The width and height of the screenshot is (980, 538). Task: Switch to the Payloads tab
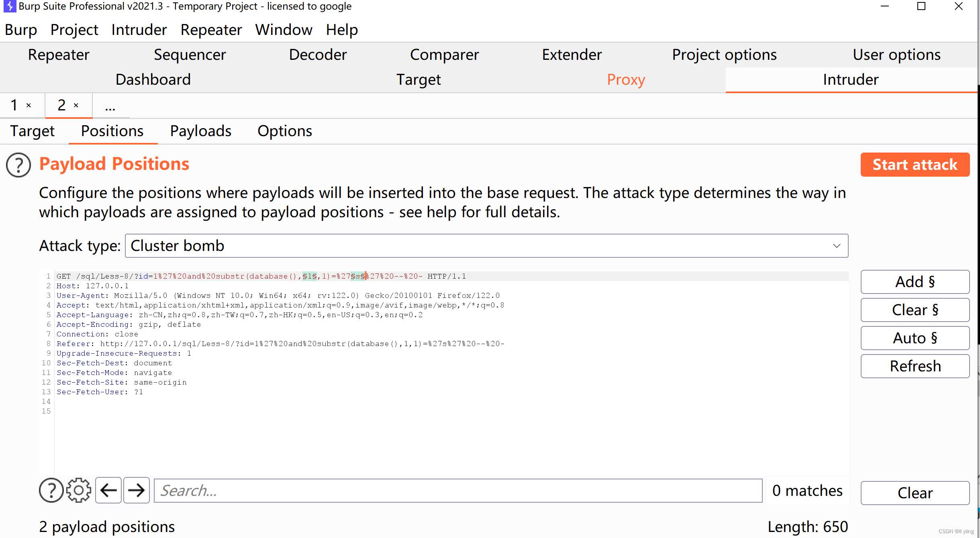pos(200,131)
